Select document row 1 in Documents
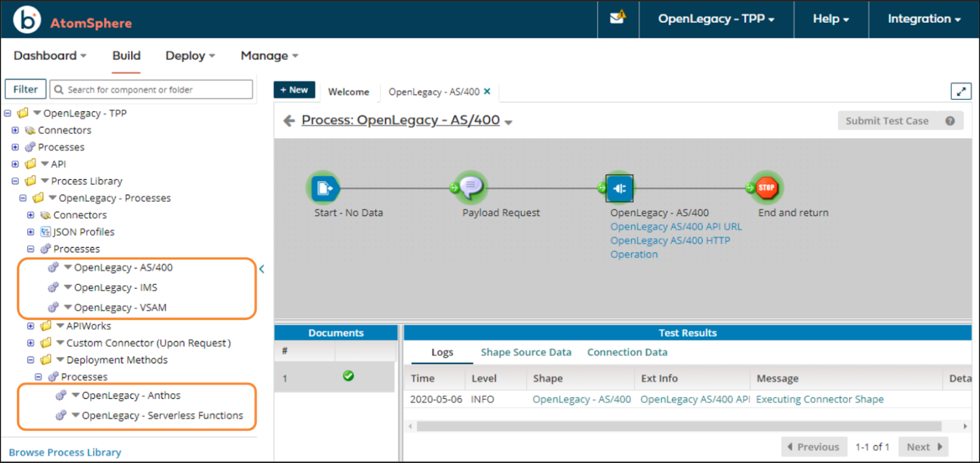This screenshot has height=463, width=980. [x=334, y=377]
